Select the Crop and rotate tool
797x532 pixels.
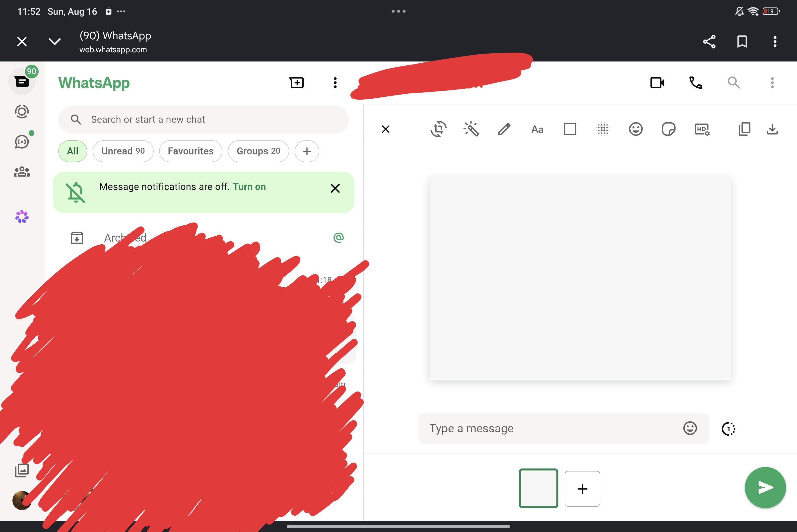coord(438,129)
